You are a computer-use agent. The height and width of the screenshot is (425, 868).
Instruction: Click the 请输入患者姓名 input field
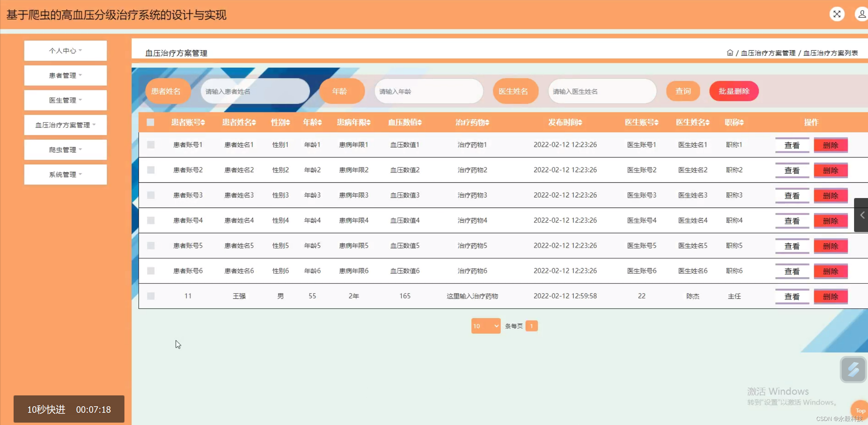pyautogui.click(x=255, y=91)
